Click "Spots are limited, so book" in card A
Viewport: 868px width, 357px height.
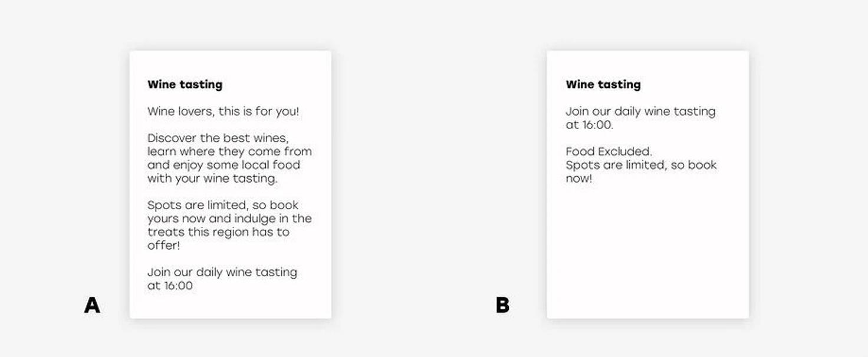click(x=222, y=205)
